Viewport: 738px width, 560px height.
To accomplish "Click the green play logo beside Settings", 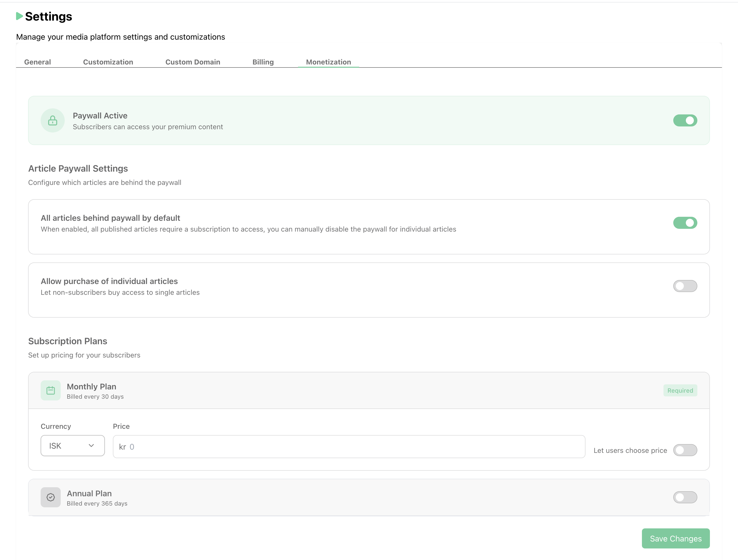I will [19, 16].
